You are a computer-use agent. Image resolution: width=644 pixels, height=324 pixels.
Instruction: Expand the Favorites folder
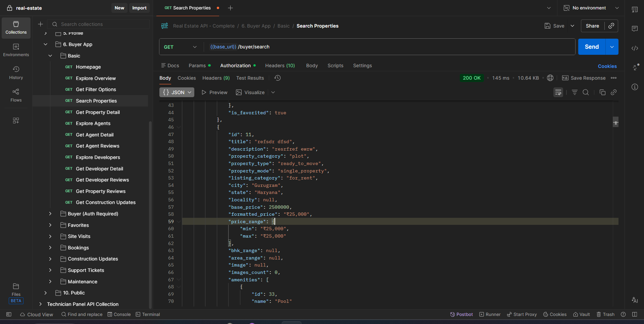pyautogui.click(x=50, y=225)
